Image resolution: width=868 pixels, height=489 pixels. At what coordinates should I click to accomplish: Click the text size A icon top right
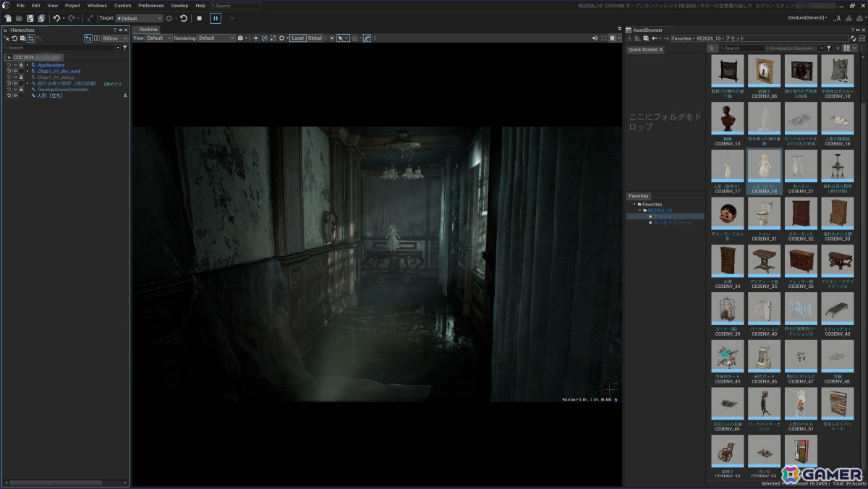837,18
